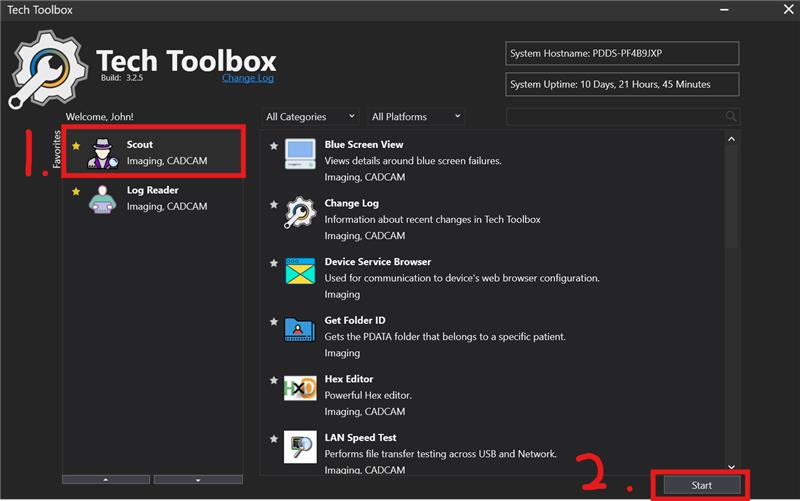Expand the All Categories dropdown
Image resolution: width=800 pixels, height=501 pixels.
coord(310,117)
